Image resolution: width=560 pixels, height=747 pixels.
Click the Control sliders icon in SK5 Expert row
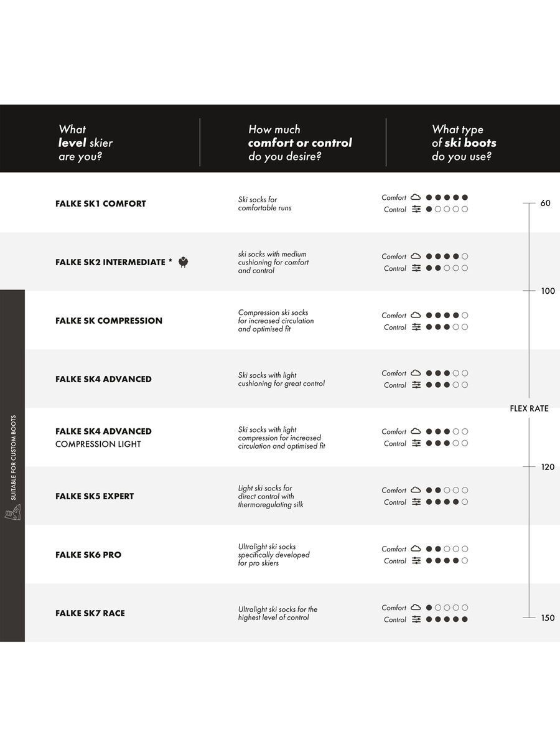pos(416,502)
